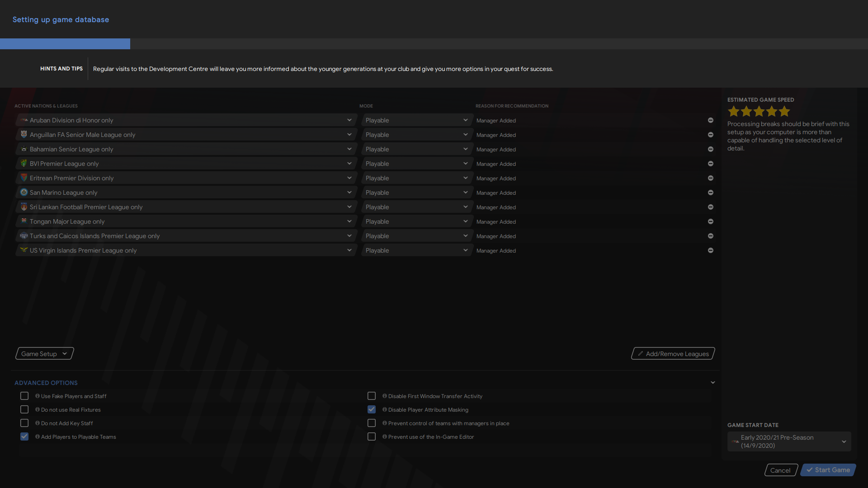The height and width of the screenshot is (488, 868).
Task: Click the Reason For Recommendation column header
Action: coord(512,106)
